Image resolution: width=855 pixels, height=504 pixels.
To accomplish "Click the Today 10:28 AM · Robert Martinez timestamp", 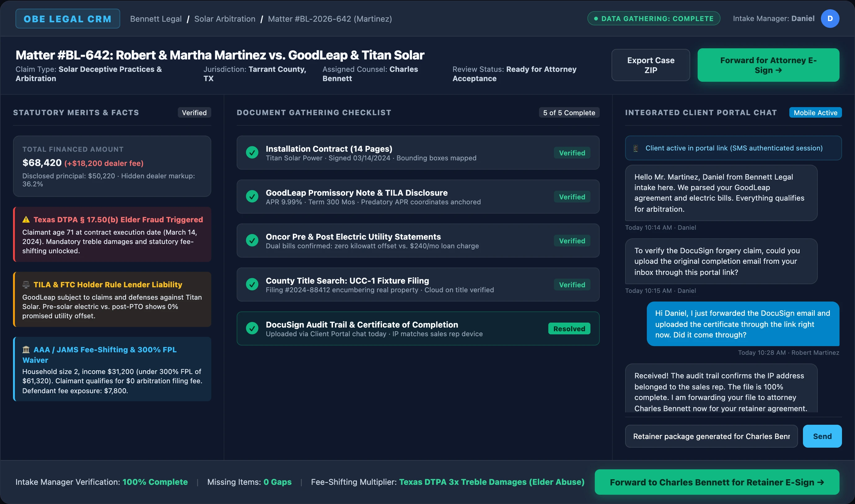I will point(788,353).
